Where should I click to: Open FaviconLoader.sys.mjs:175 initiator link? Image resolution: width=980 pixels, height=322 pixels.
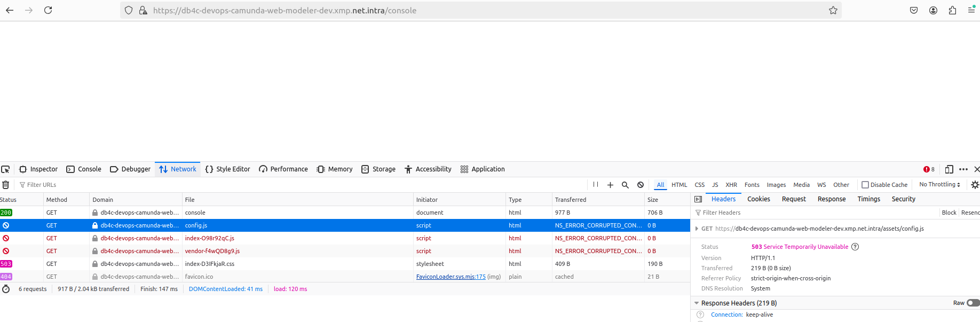pyautogui.click(x=451, y=277)
